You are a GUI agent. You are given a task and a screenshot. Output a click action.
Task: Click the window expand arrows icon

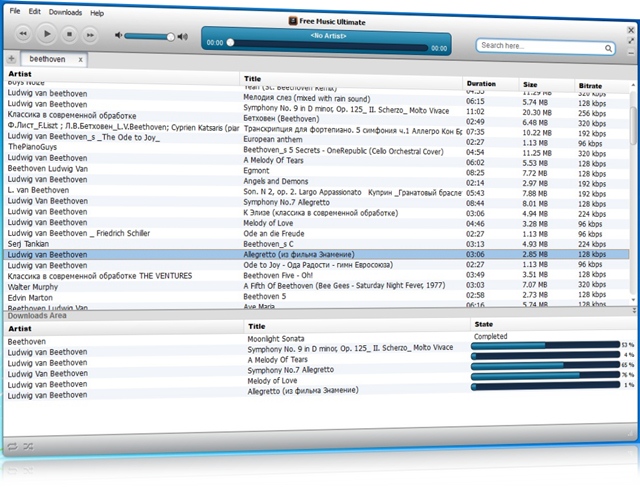(x=631, y=41)
